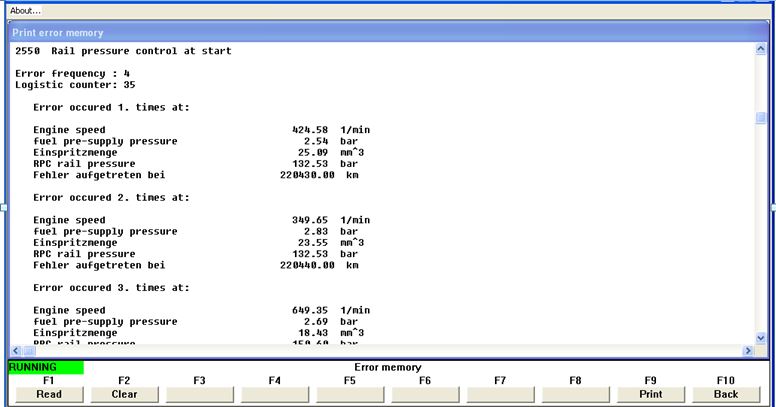Click the horizontal scrollbar left arrow
Screen dimensions: 776x407
click(17, 350)
